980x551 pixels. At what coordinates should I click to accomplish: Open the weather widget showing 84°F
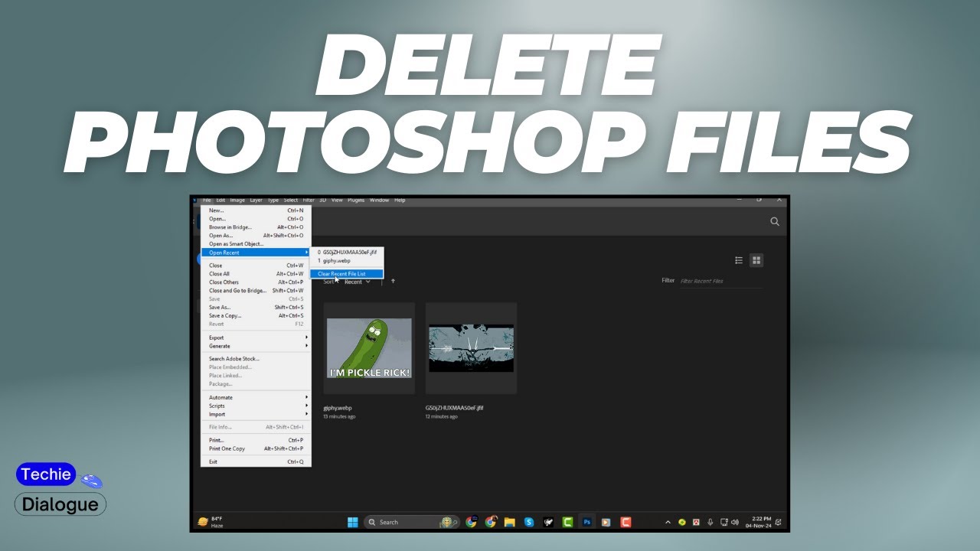point(211,522)
